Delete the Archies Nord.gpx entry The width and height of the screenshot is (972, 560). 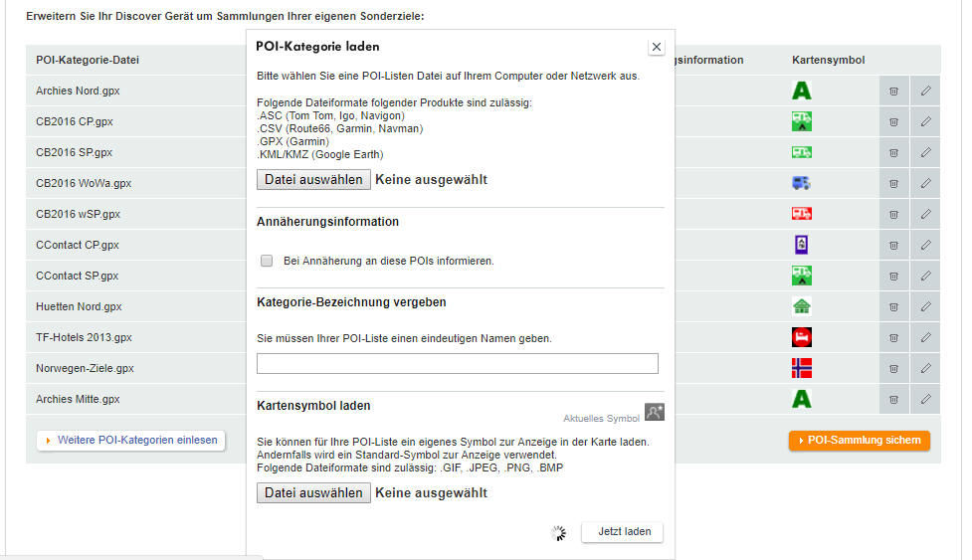893,92
